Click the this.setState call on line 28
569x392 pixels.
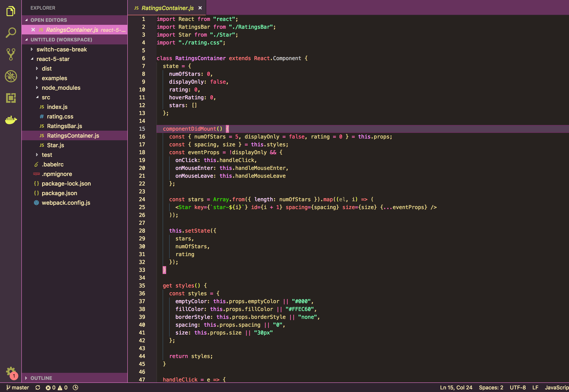pos(190,231)
